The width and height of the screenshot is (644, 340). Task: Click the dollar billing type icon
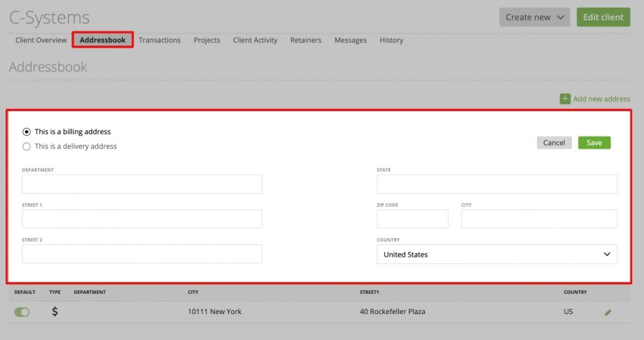(55, 312)
